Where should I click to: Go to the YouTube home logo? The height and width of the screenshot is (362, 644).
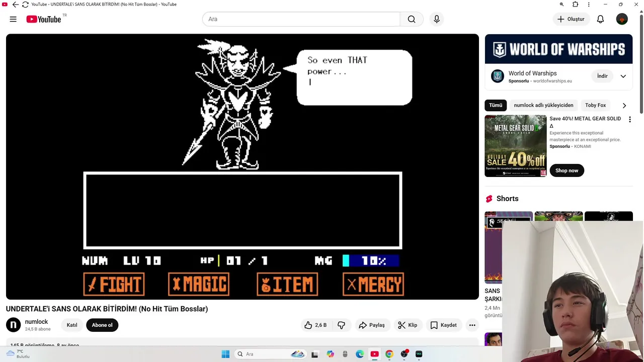pyautogui.click(x=44, y=19)
